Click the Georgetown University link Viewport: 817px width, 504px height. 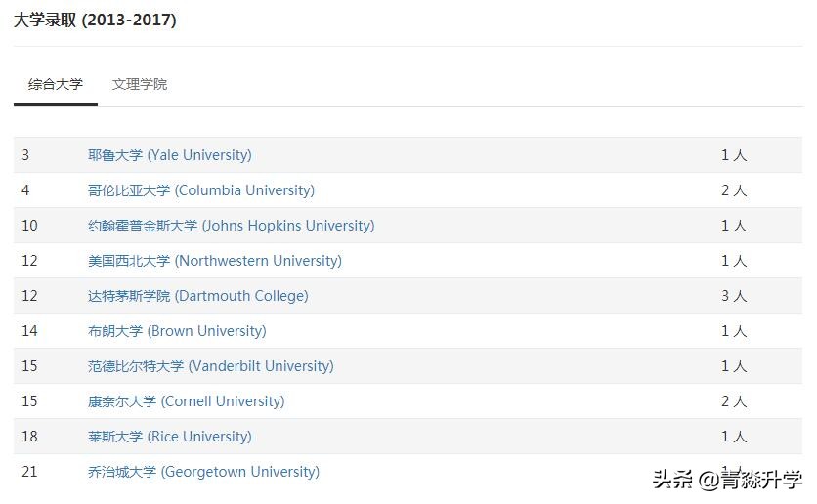[x=203, y=472]
